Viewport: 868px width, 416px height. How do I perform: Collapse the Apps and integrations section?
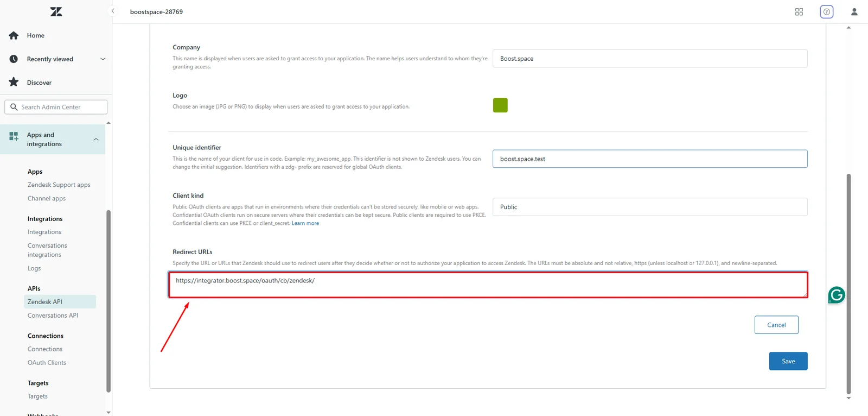click(96, 140)
